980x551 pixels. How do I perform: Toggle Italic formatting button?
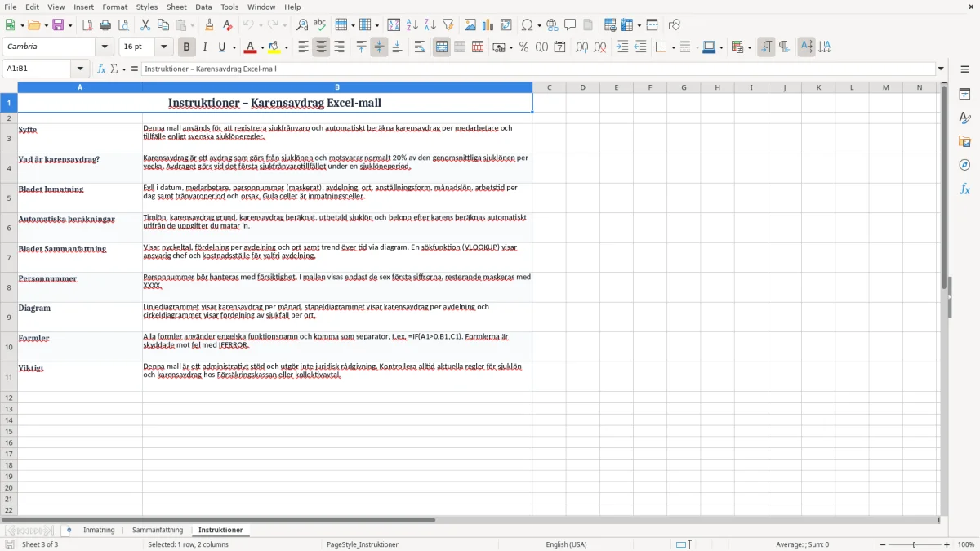(204, 47)
